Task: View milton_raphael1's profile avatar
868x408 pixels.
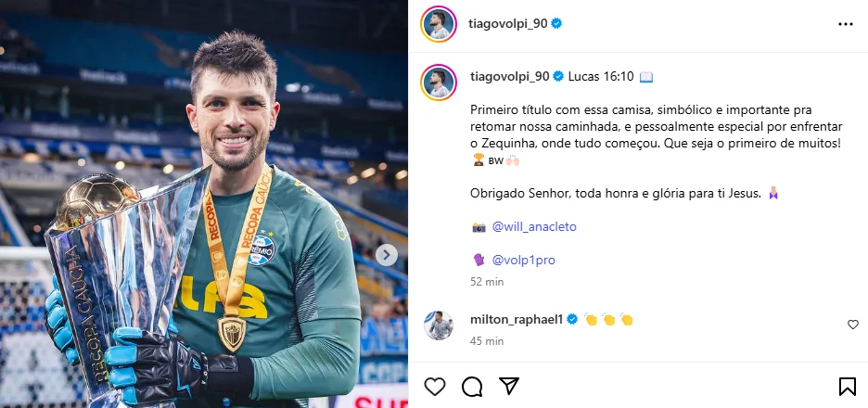Action: click(439, 325)
